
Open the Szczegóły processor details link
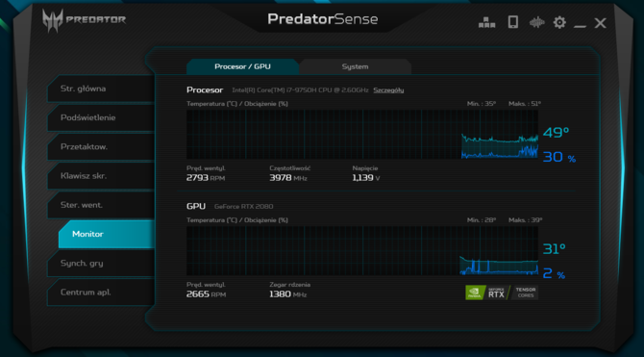tap(388, 90)
